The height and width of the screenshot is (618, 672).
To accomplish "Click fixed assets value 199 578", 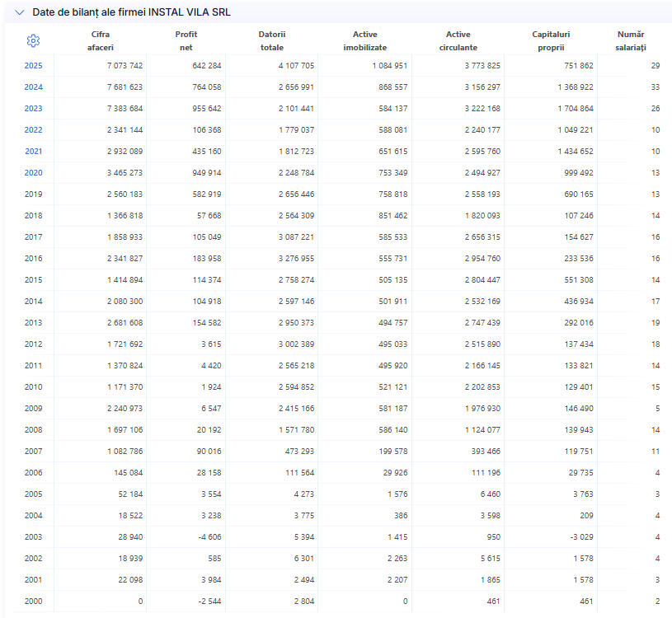I will pos(393,451).
